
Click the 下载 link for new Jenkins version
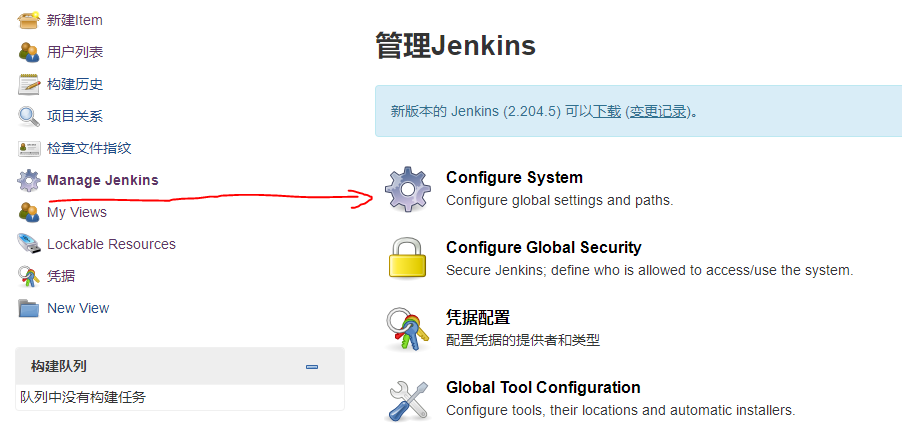pyautogui.click(x=607, y=112)
